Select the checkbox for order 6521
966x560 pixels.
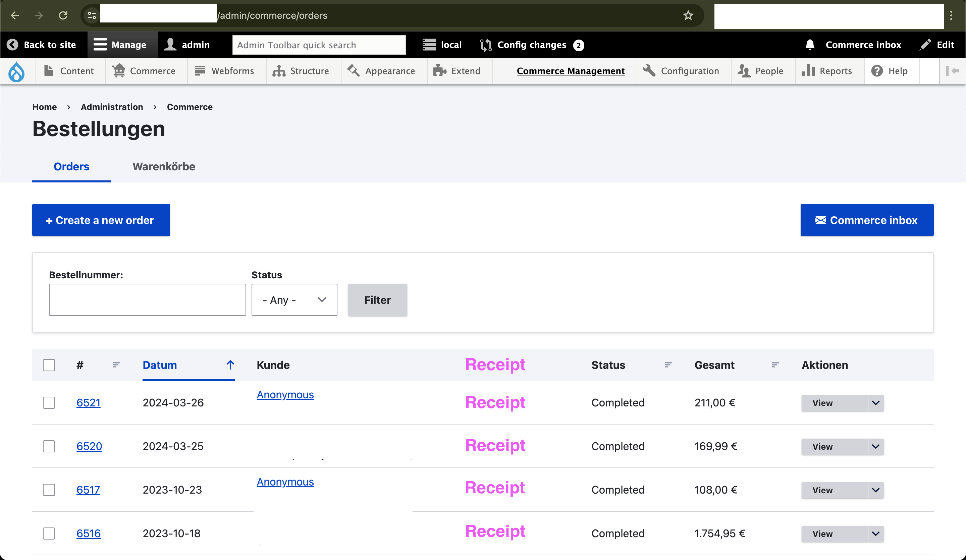click(49, 402)
